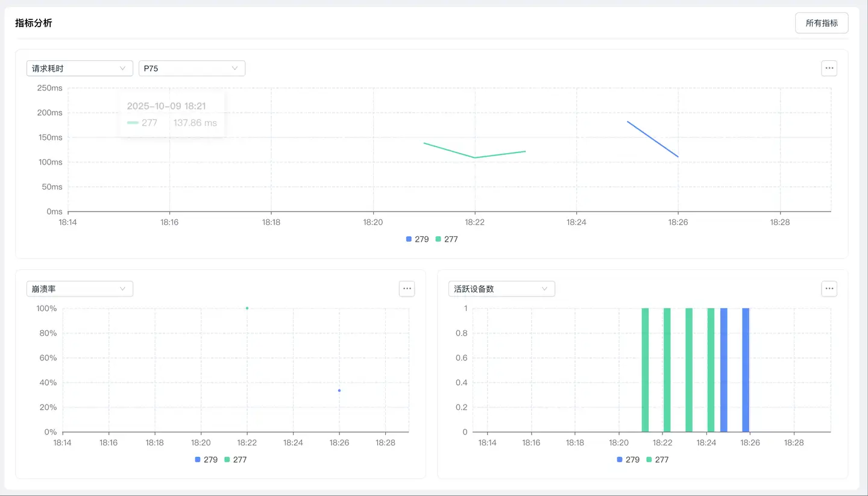Expand the 请求耗时 metric dropdown
The image size is (868, 496).
pos(80,69)
